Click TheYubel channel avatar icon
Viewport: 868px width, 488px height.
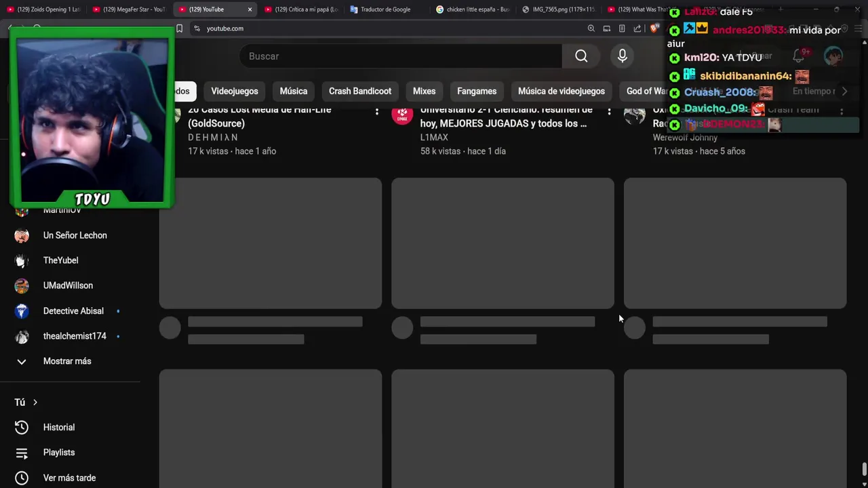point(22,260)
